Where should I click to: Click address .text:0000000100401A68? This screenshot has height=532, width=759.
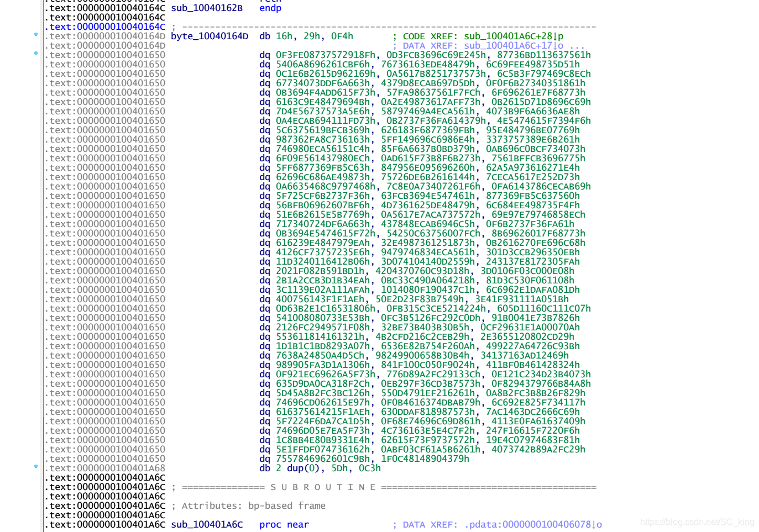pyautogui.click(x=104, y=468)
